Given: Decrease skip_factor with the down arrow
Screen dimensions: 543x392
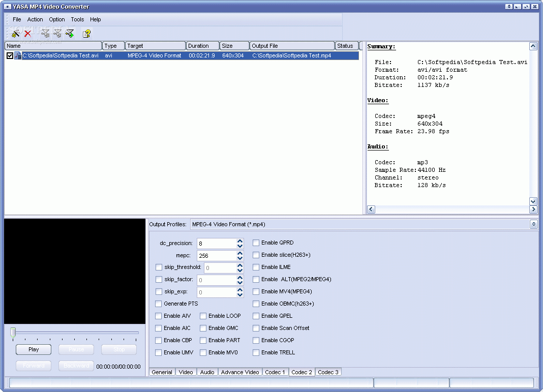Looking at the screenshot, I should click(240, 283).
